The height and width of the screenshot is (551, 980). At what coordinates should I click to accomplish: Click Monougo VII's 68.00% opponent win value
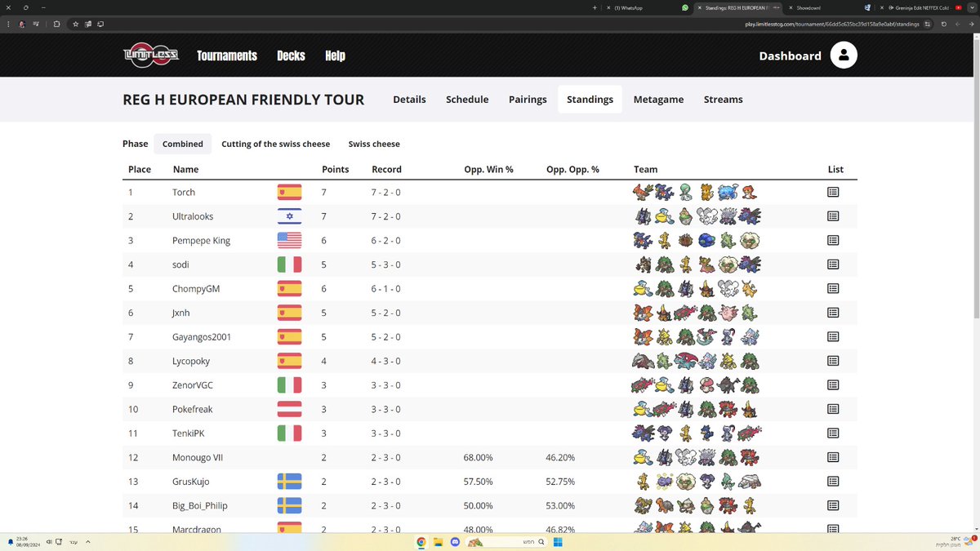[x=479, y=457]
